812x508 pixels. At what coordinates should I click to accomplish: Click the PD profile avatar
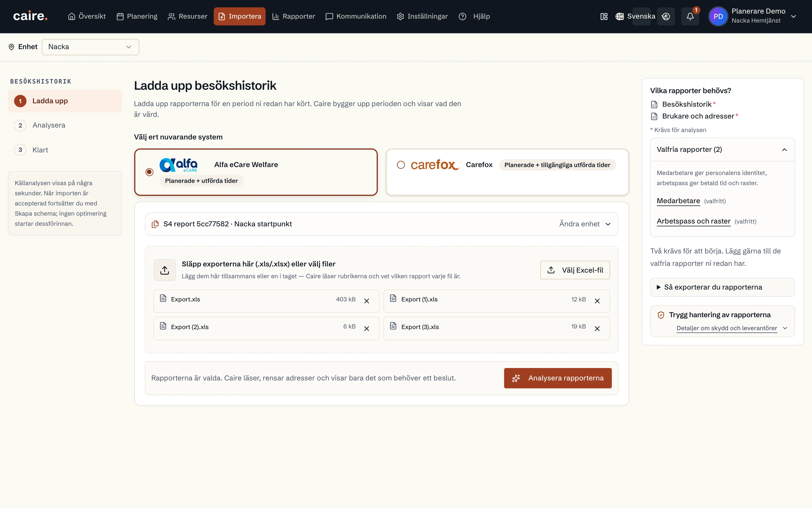pyautogui.click(x=718, y=16)
